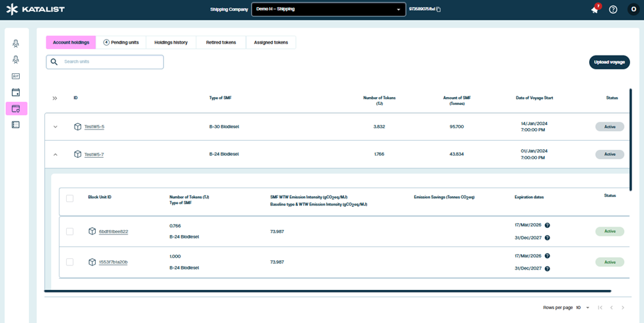Expand the TestW5-5 row

55,127
